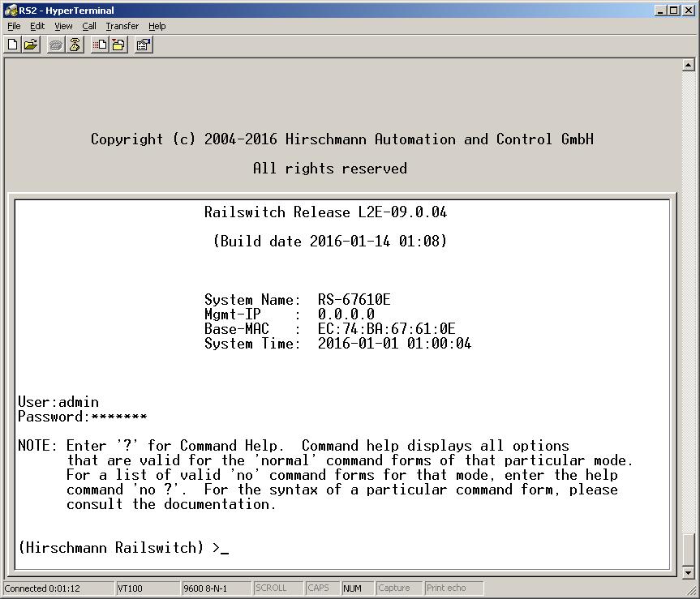The width and height of the screenshot is (700, 599).
Task: Click the Hirschmann copyright line
Action: click(x=342, y=139)
